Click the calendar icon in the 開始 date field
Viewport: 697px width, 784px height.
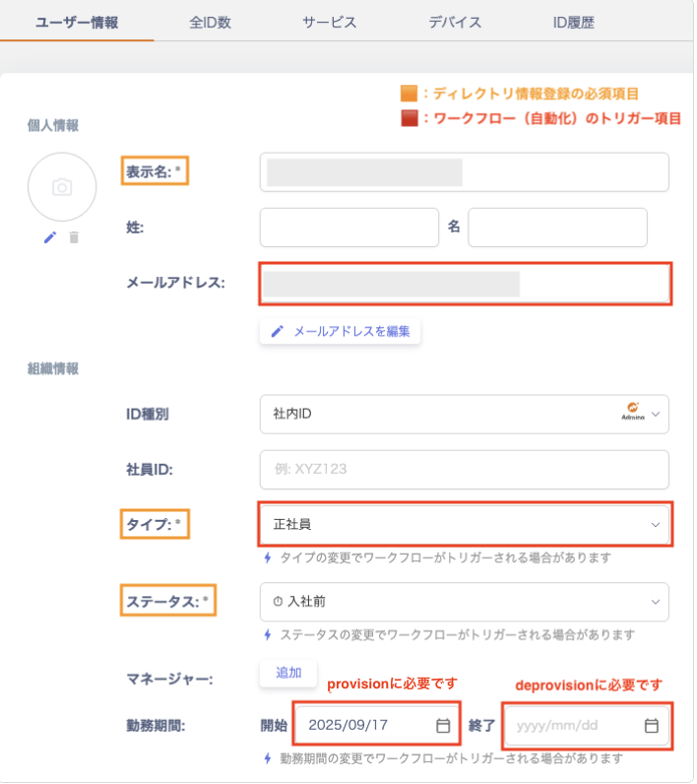click(443, 726)
